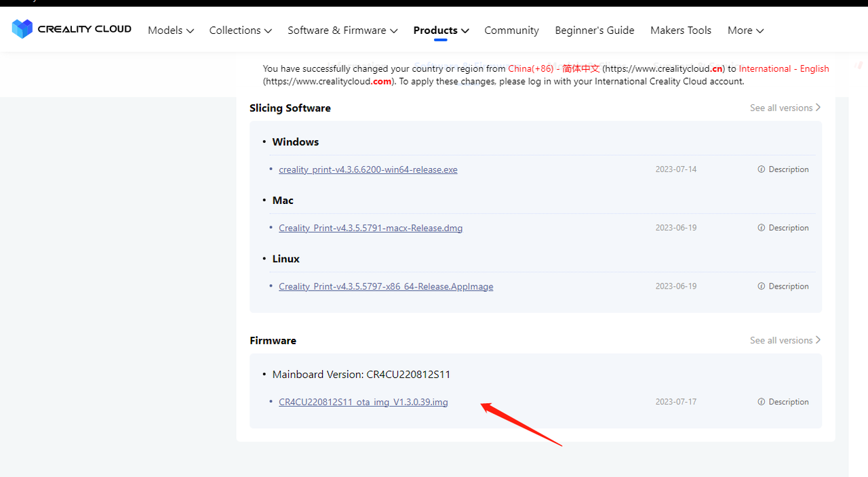Click the Slicing Software heading
Image resolution: width=868 pixels, height=477 pixels.
tap(290, 108)
